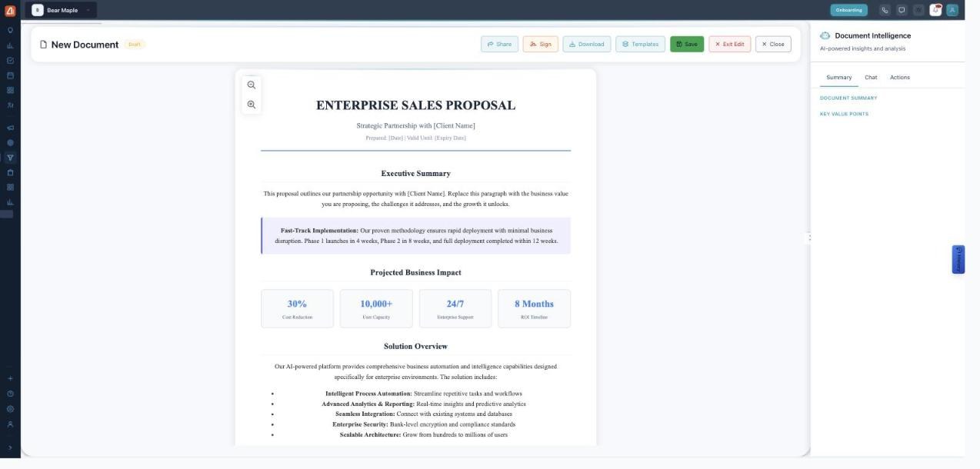Open the checklist tasks icon in the sidebar

coord(10,61)
